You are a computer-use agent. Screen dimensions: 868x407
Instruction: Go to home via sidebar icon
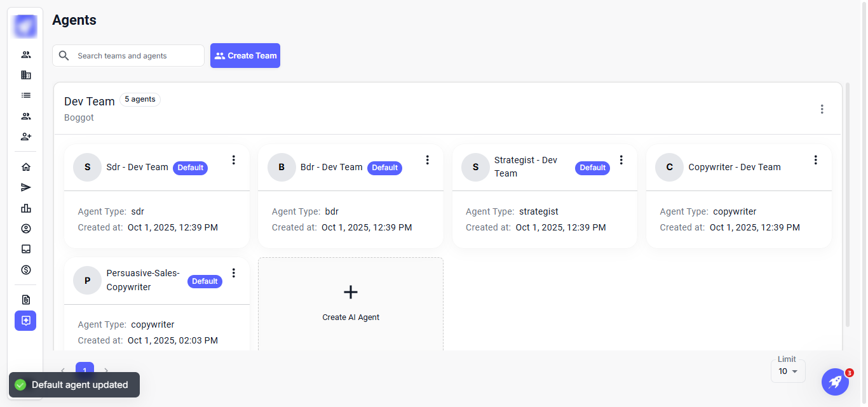click(26, 167)
